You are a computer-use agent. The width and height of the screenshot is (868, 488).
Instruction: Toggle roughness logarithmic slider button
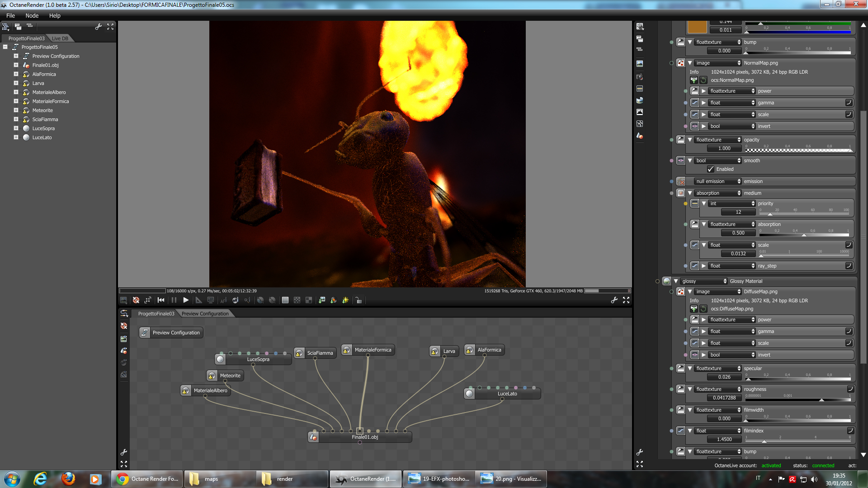(x=850, y=389)
